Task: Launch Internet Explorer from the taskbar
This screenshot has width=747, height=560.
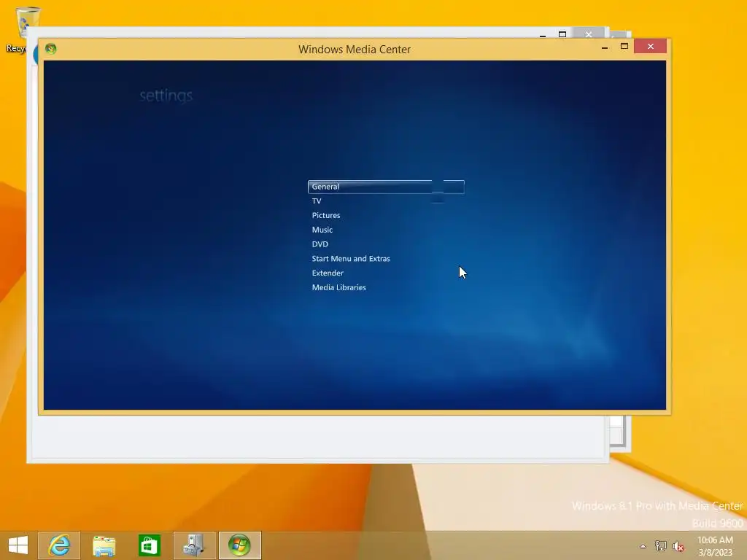Action: point(59,545)
